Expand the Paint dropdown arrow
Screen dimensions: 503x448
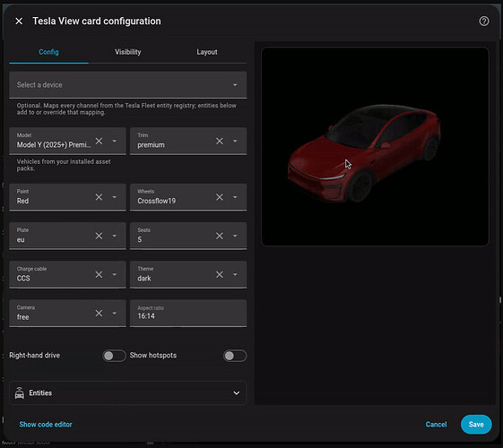pos(114,197)
